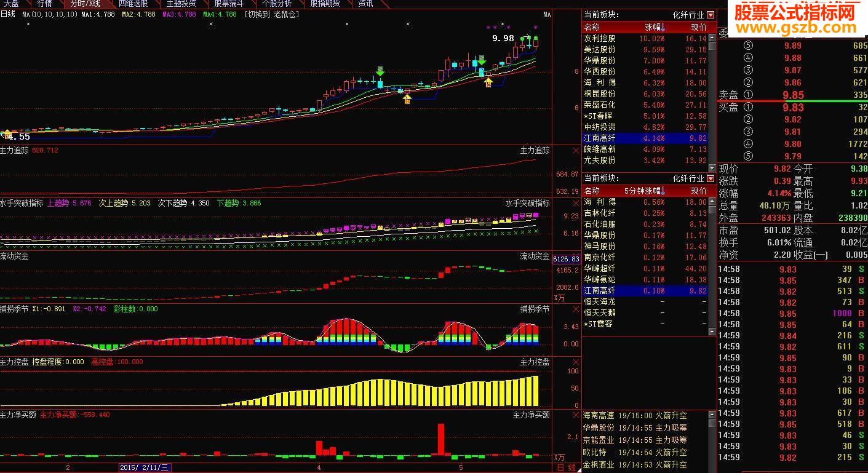Screen dimensions: 868x473
Task: Click the 买盘 ① price 9.83
Action: [793, 108]
